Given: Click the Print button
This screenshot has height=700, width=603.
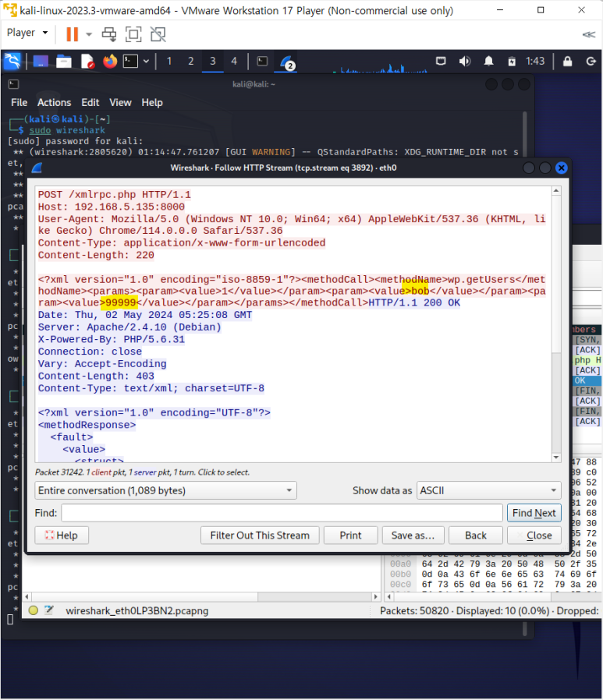Looking at the screenshot, I should pos(350,536).
